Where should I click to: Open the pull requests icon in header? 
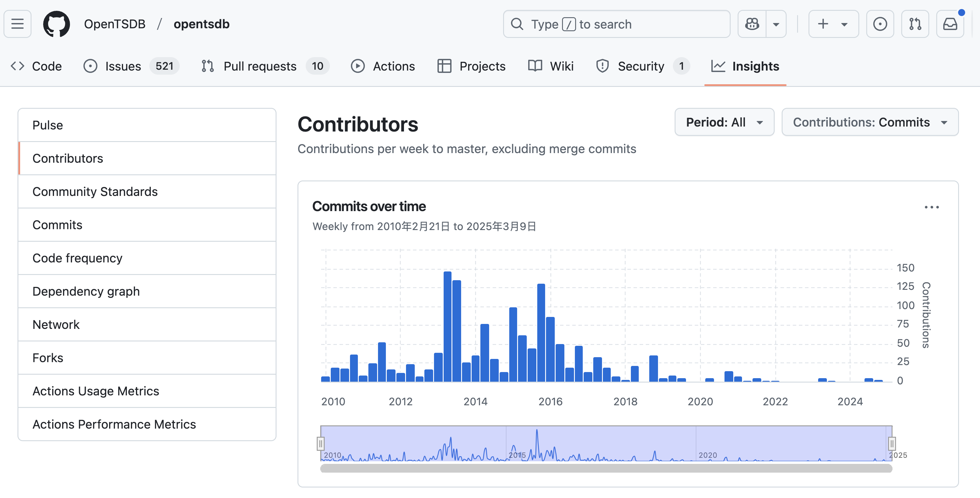(x=915, y=24)
